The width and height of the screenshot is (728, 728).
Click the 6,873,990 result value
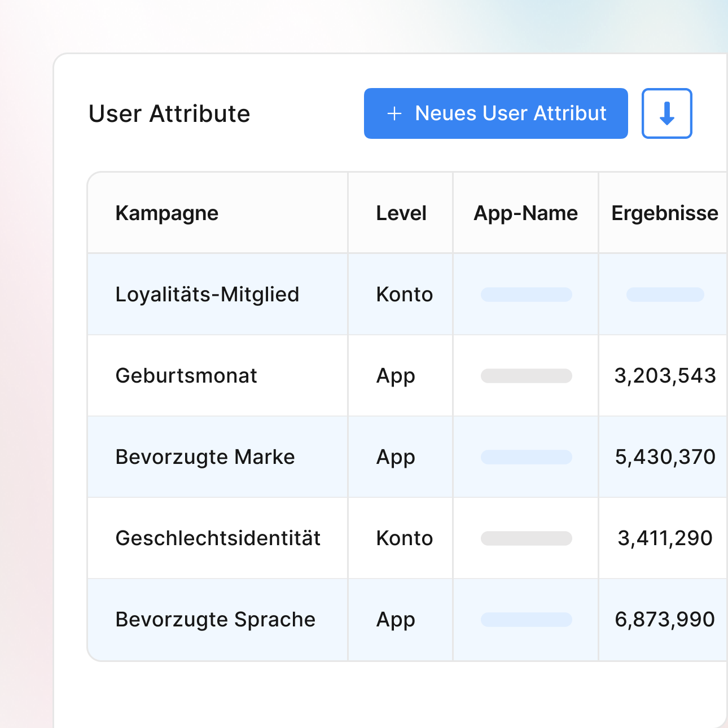(x=665, y=620)
